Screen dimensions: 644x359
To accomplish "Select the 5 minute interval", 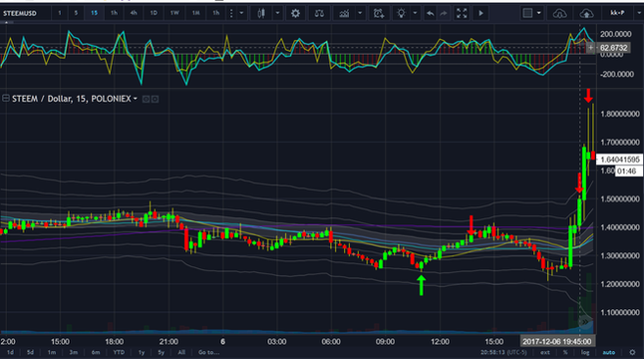I will tap(76, 13).
